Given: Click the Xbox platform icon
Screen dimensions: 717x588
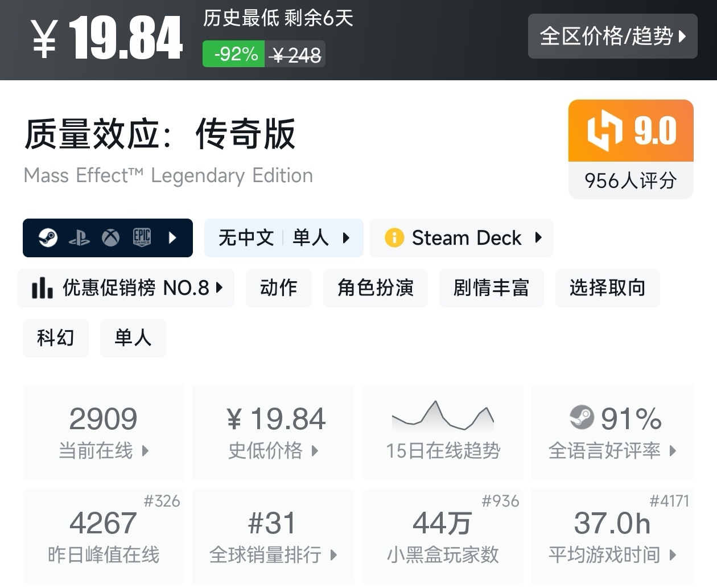Looking at the screenshot, I should tap(110, 237).
